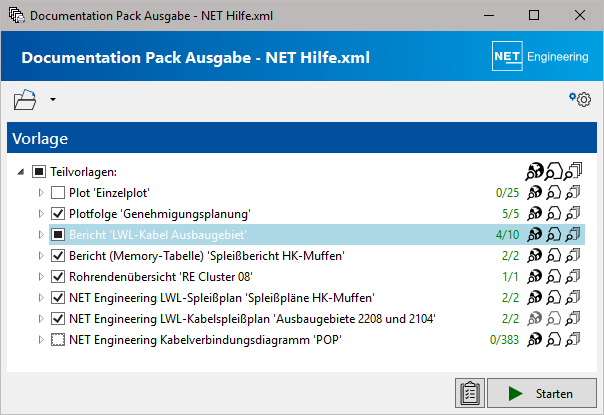The height and width of the screenshot is (415, 604).
Task: Click stacked-pages search icon in Plotfolge 'Genehmigungsplanung' row
Action: 573,213
